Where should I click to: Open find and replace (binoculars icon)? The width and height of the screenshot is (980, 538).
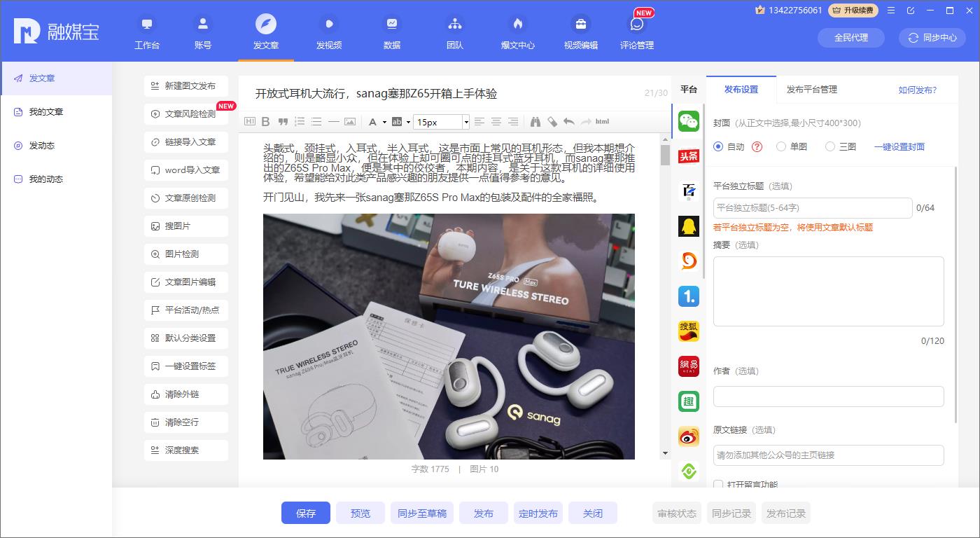point(535,122)
